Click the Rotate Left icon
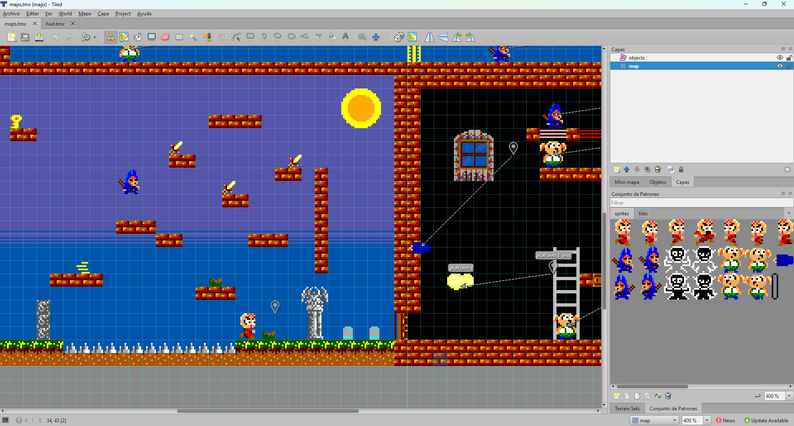The image size is (794, 426). click(x=457, y=37)
